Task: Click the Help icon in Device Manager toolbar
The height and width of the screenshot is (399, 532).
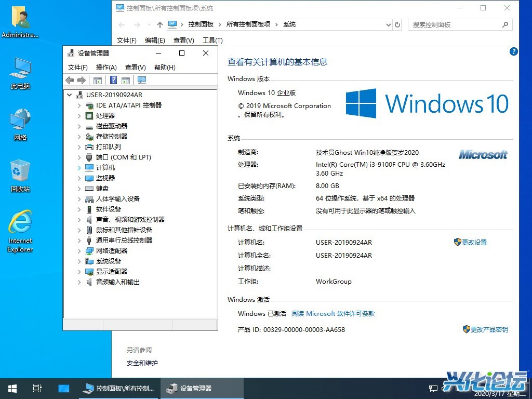Action: point(113,80)
